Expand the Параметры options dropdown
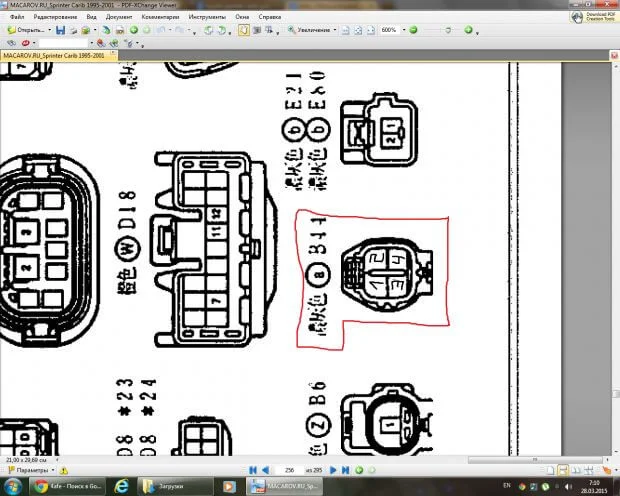This screenshot has height=496, width=620. pyautogui.click(x=56, y=469)
